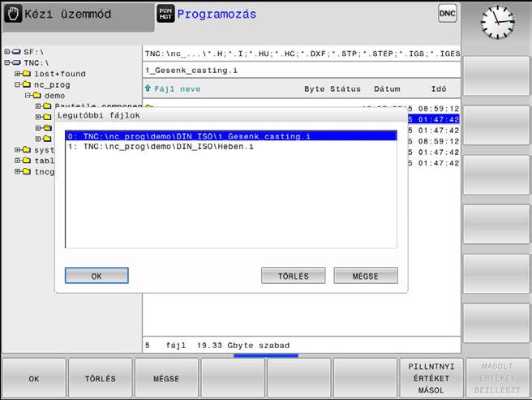Click the nc_prog folder icon
532x400 pixels.
27,84
